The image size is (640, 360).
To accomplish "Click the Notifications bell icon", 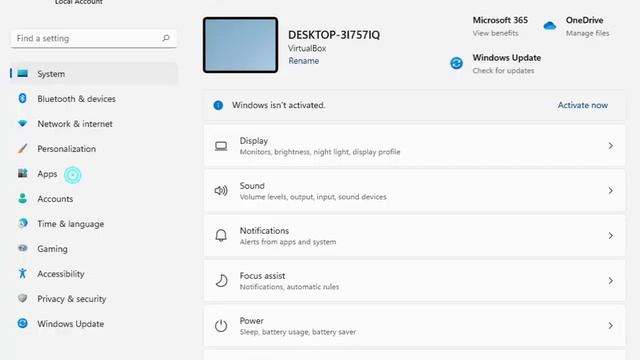I will tap(221, 236).
